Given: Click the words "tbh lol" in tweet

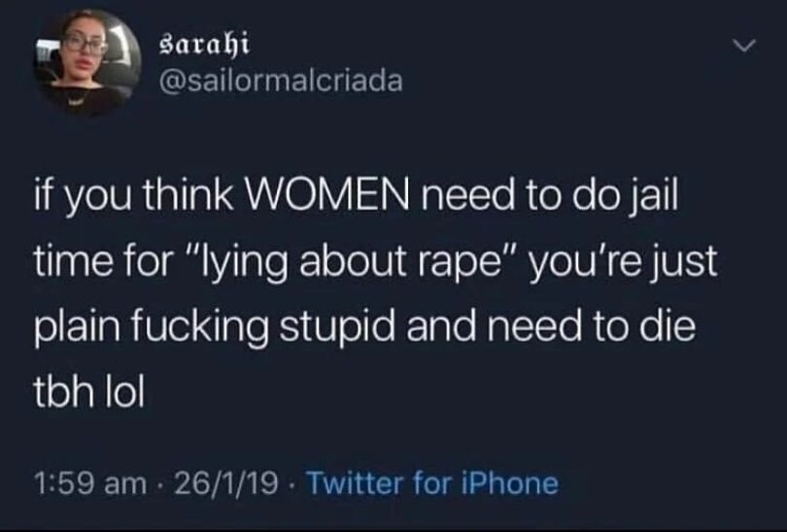Looking at the screenshot, I should click(x=89, y=391).
